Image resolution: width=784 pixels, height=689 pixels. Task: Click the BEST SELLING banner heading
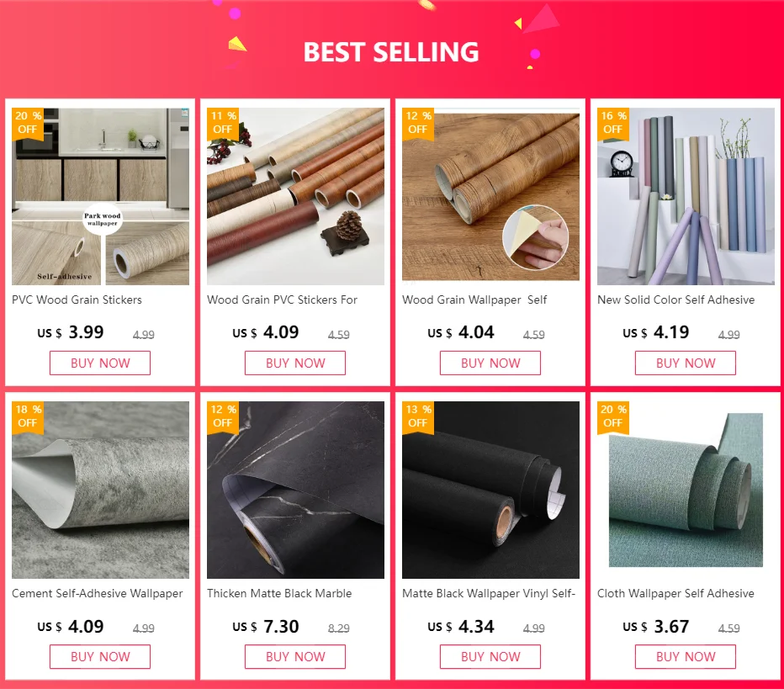tap(391, 52)
